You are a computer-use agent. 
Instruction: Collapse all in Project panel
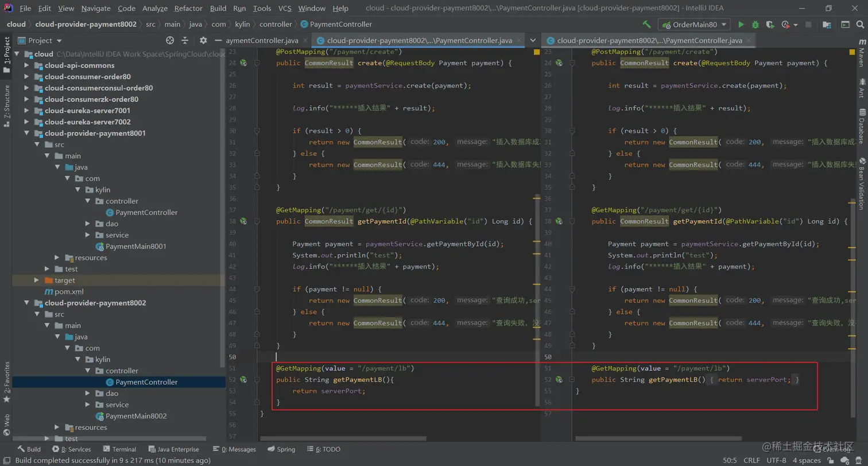185,40
